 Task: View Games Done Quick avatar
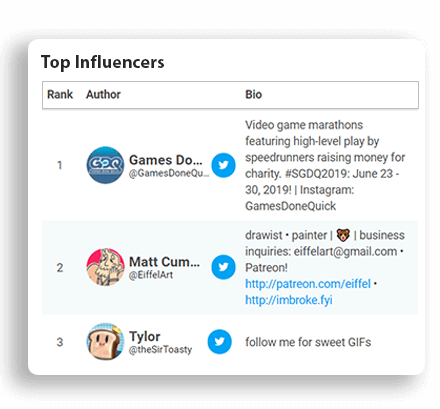(105, 165)
